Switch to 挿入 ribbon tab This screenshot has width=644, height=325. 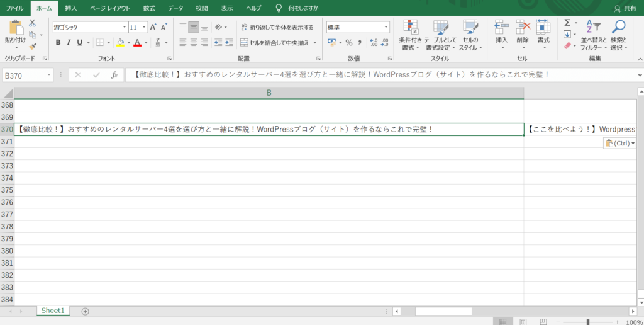pos(70,8)
